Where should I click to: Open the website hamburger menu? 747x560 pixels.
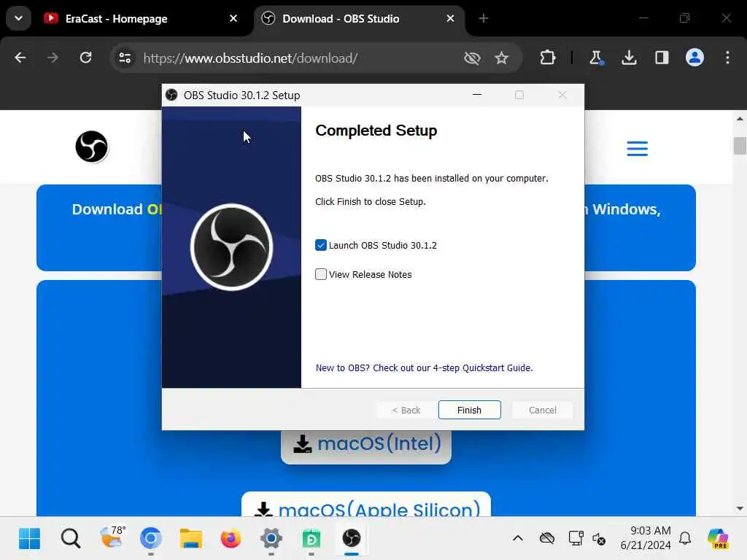[x=637, y=149]
